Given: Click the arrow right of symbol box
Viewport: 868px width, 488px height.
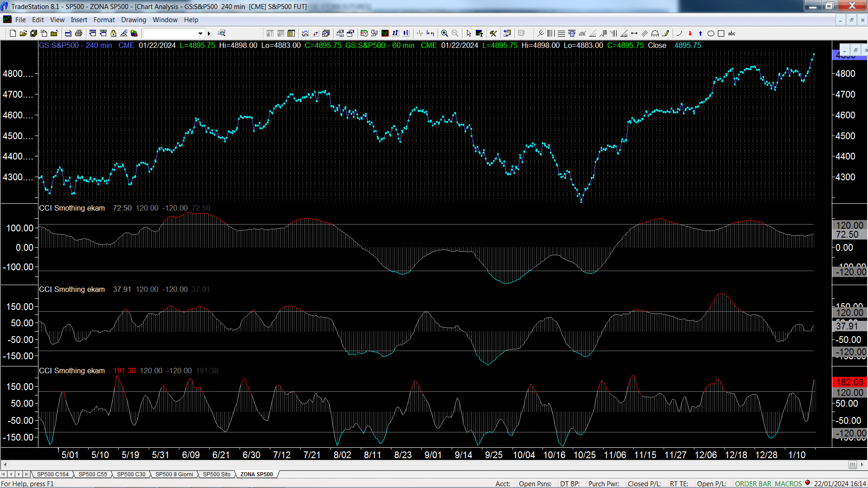Looking at the screenshot, I should tap(209, 33).
